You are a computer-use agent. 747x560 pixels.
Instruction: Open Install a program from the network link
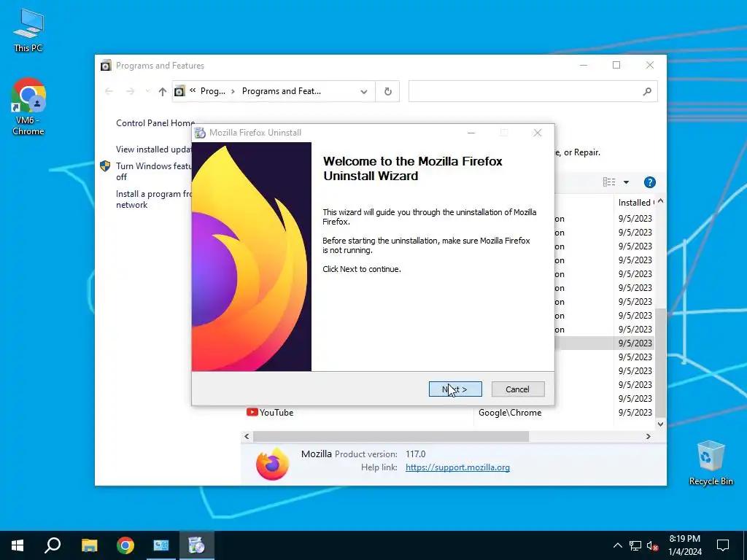(154, 199)
